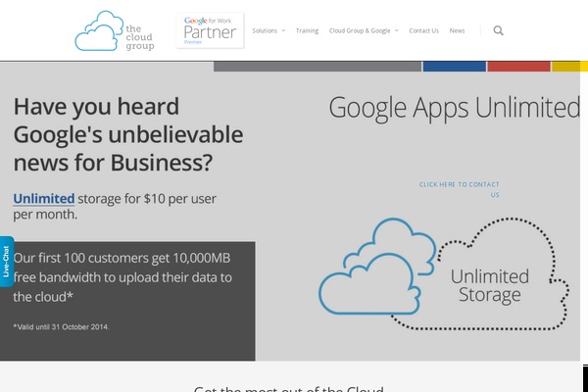Click the cloud group logo
588x392 pixels.
click(115, 30)
